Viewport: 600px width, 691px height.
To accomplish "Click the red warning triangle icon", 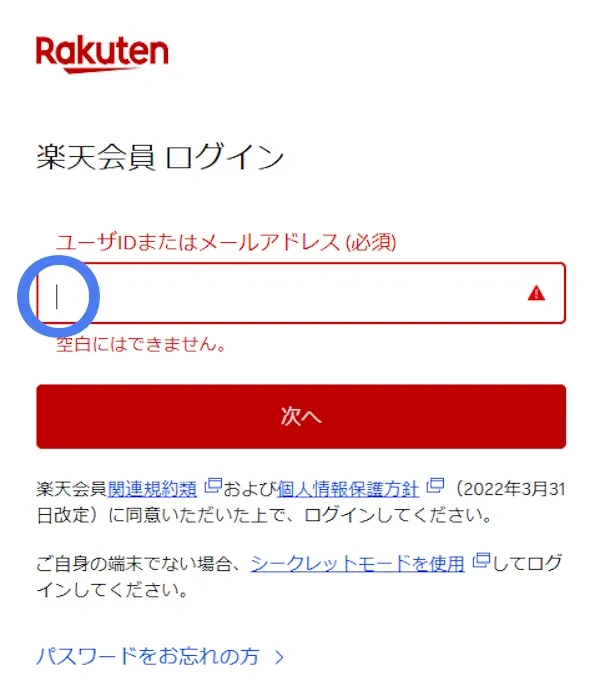I will pos(536,293).
